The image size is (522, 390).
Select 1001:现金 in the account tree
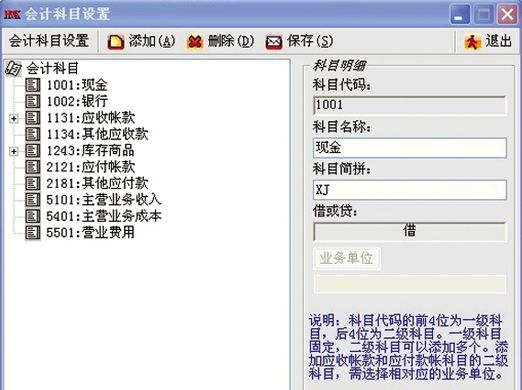(x=77, y=85)
